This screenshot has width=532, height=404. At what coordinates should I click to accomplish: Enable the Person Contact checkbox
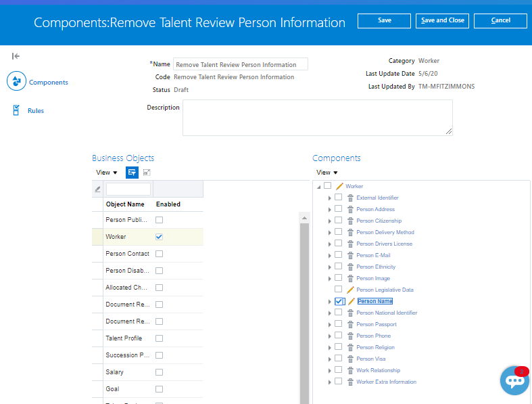[159, 254]
